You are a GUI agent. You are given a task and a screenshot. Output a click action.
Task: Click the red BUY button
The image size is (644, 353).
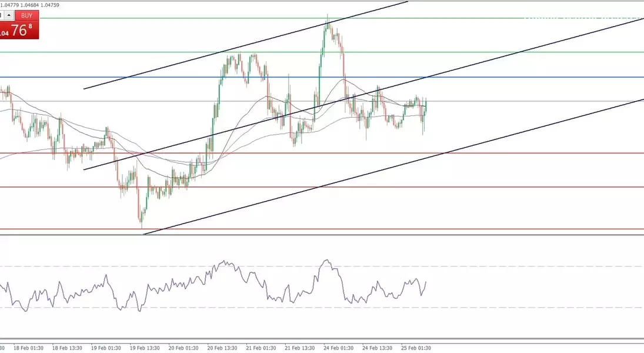click(25, 15)
